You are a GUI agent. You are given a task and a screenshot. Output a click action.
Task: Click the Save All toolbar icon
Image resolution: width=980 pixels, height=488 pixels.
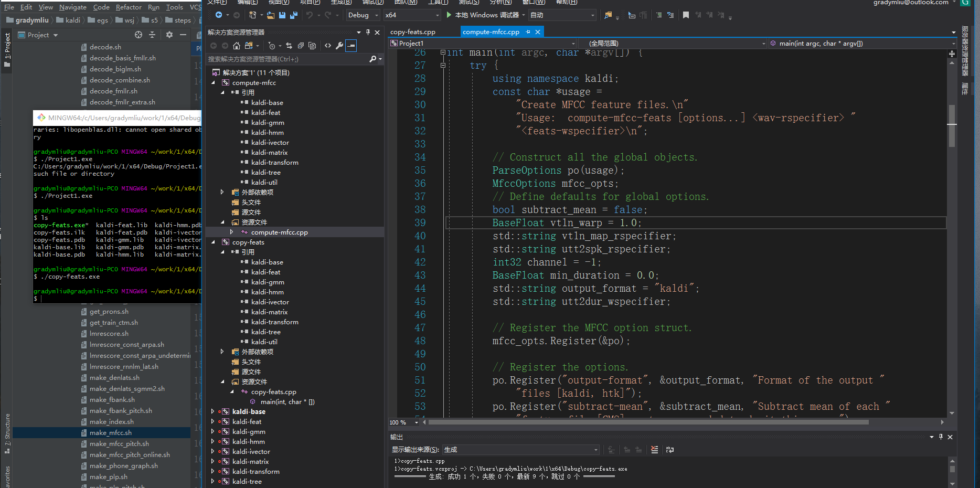(x=294, y=15)
